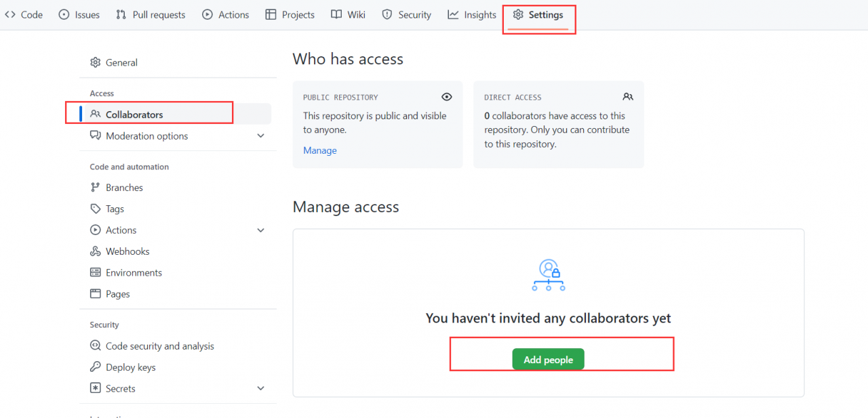The width and height of the screenshot is (868, 418).
Task: Click the General gear icon in sidebar
Action: (x=95, y=62)
